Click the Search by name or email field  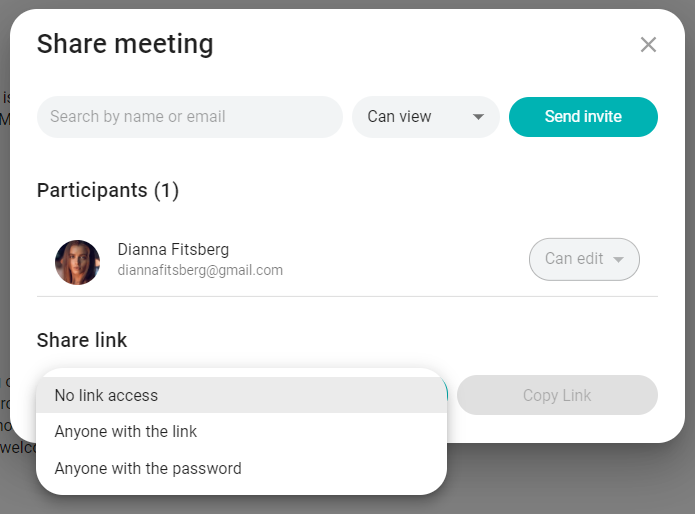190,117
